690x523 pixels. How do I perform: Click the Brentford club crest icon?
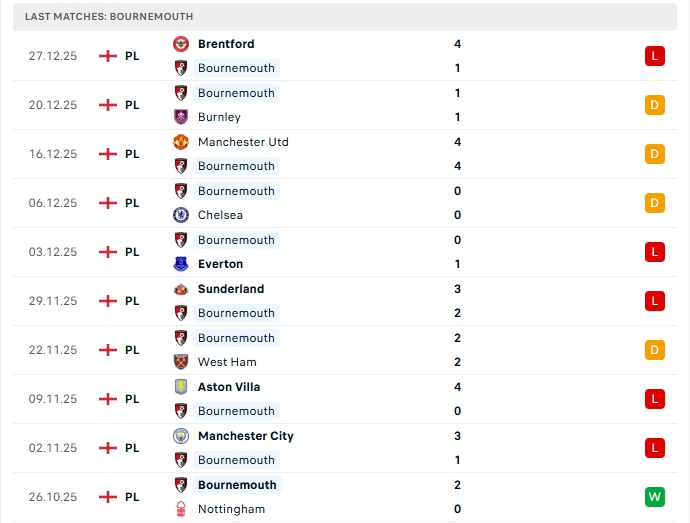tap(181, 44)
